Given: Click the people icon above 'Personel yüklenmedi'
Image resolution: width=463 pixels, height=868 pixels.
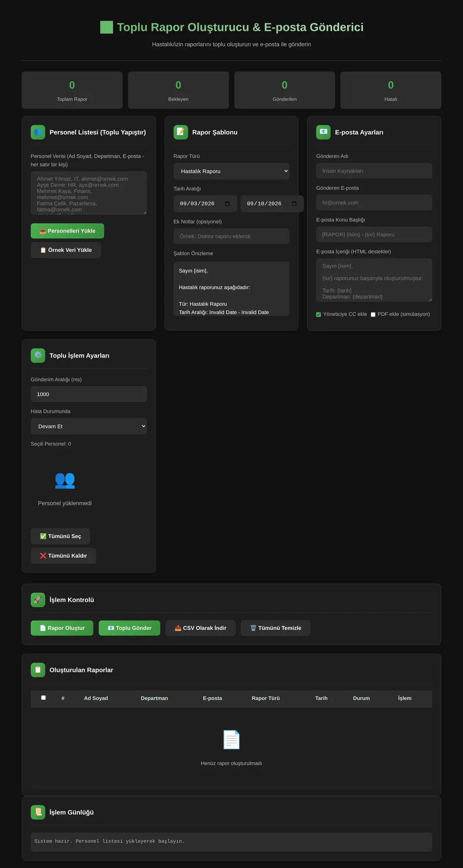Looking at the screenshot, I should (65, 480).
